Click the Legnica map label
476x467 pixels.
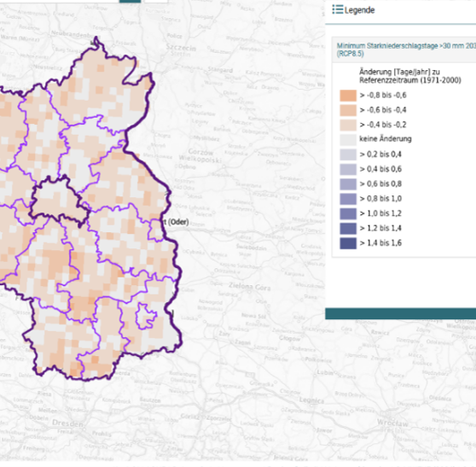pos(311,400)
